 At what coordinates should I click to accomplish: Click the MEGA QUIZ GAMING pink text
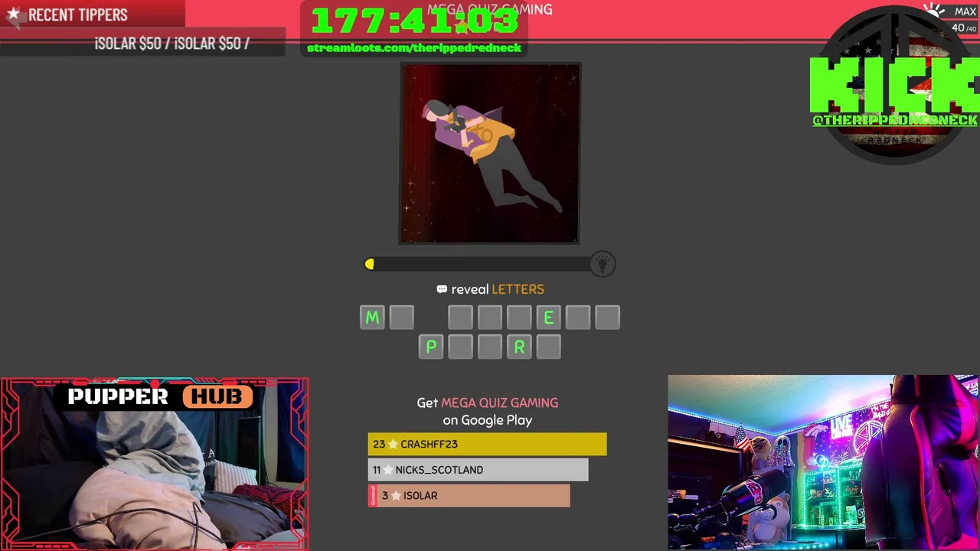499,403
